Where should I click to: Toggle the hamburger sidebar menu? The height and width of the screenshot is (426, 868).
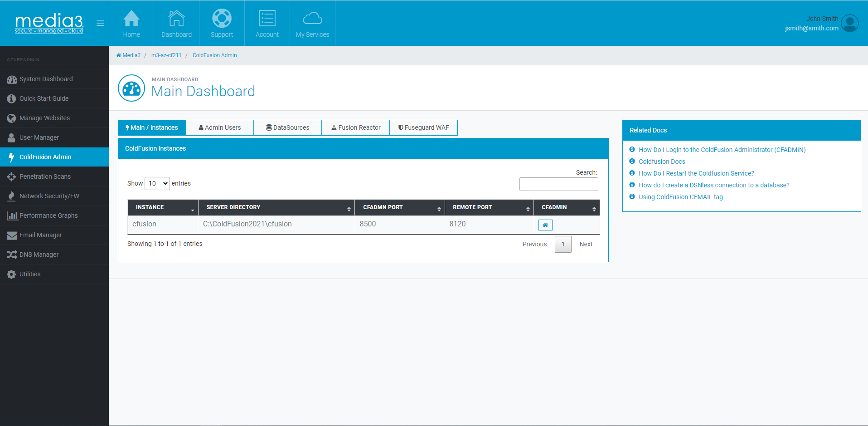tap(101, 23)
